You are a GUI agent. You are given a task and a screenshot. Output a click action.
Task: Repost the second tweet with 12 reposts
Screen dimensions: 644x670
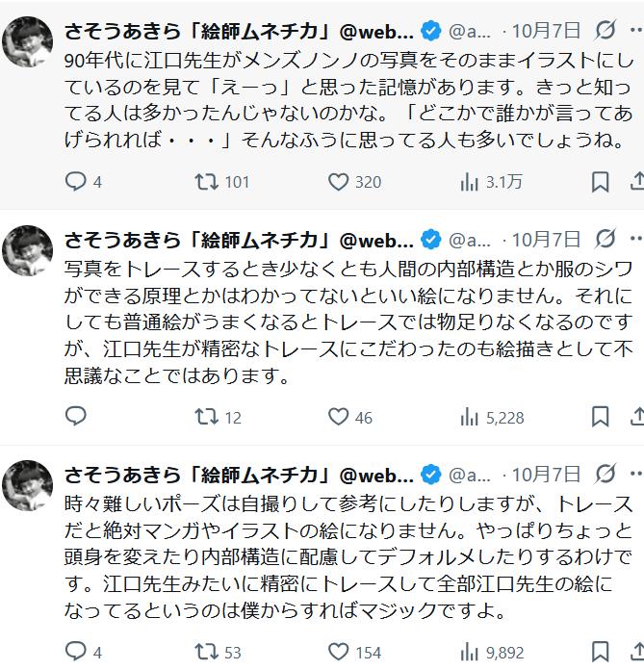(x=206, y=416)
